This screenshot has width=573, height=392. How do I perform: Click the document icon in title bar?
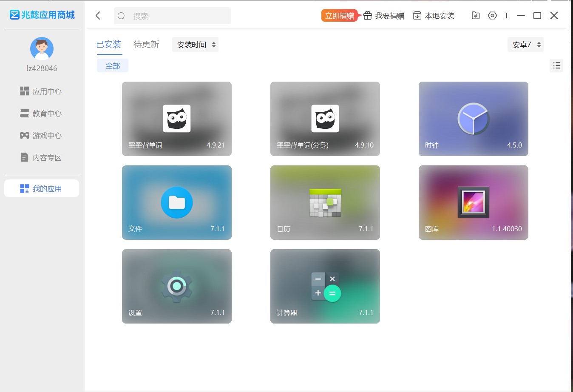(476, 16)
